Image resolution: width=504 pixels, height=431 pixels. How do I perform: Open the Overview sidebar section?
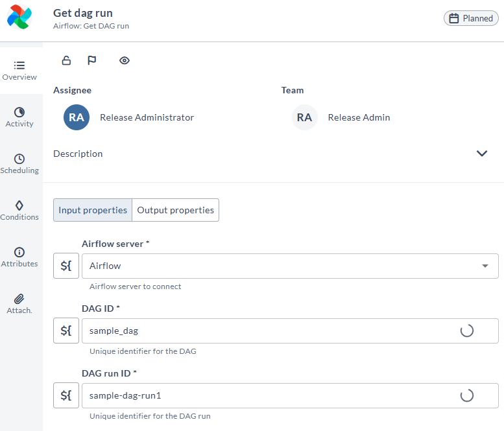point(19,71)
